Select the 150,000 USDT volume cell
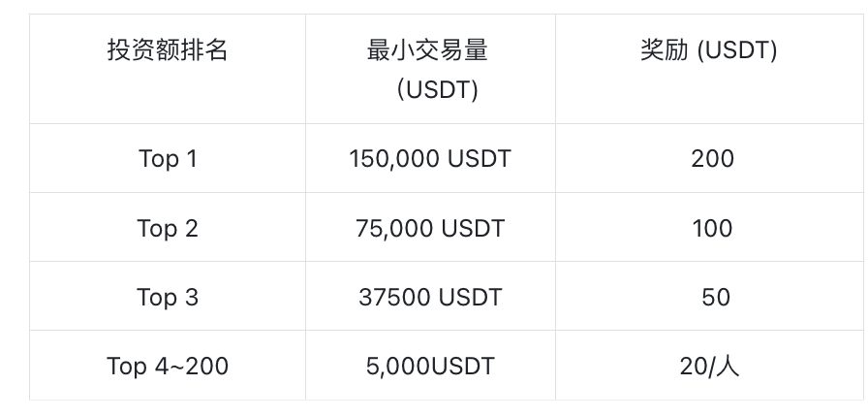Image resolution: width=868 pixels, height=417 pixels. (430, 158)
